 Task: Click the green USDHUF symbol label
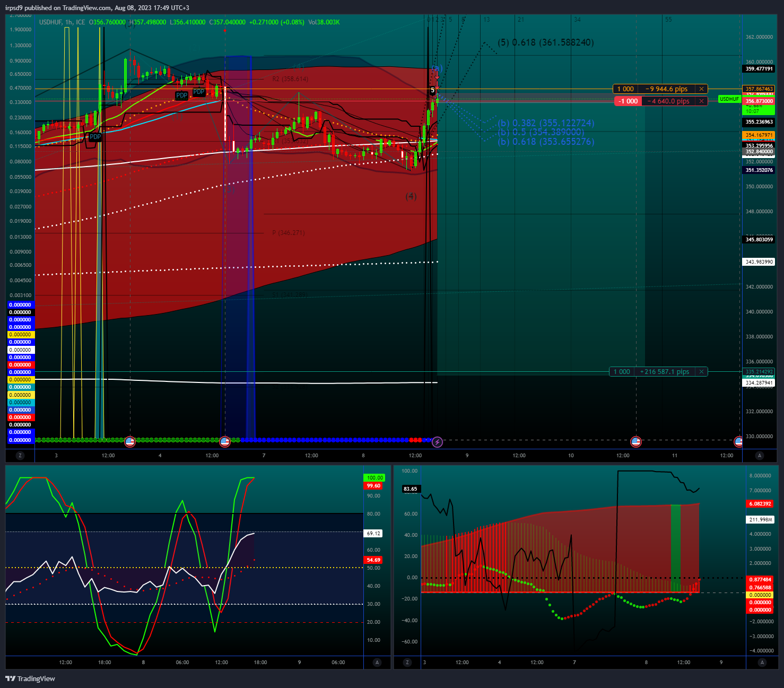pos(729,99)
